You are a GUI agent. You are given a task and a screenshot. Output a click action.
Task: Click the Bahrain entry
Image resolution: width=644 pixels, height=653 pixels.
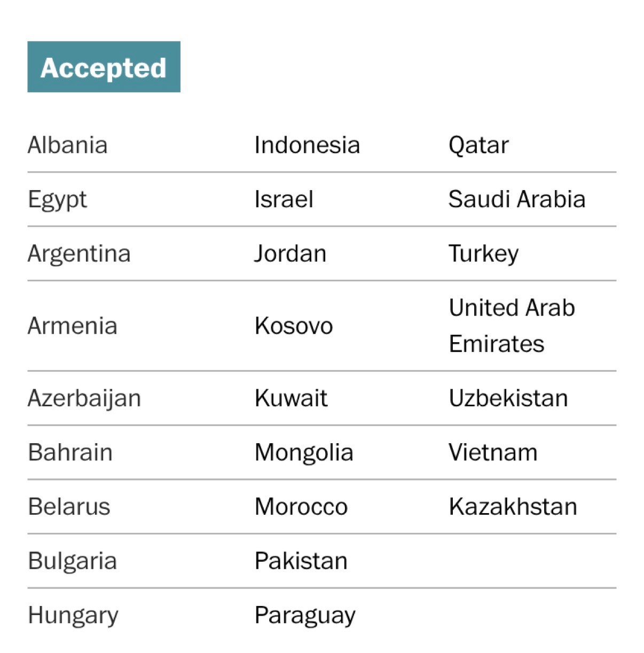(x=70, y=453)
